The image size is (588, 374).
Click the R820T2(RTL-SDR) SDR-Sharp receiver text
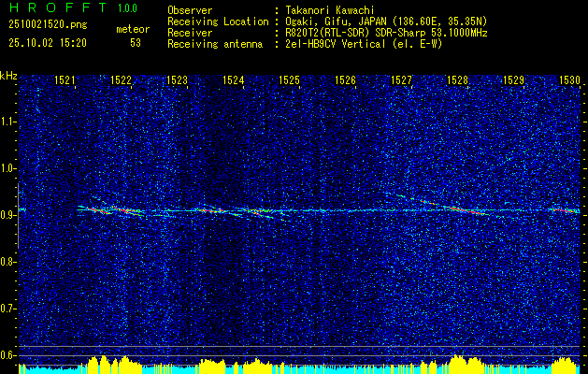click(x=386, y=33)
